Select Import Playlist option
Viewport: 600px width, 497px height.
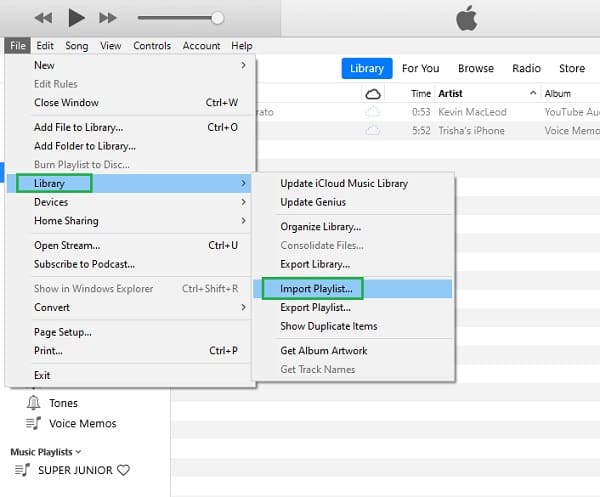[353, 289]
